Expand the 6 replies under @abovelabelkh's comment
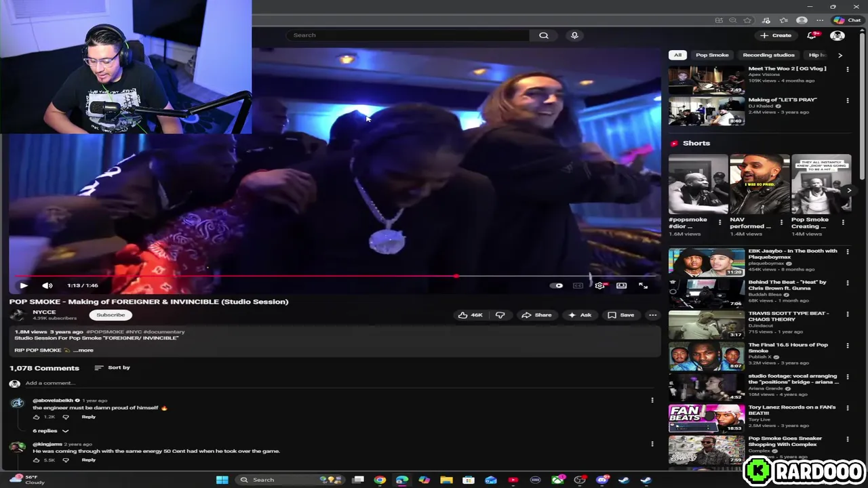Image resolution: width=868 pixels, height=488 pixels. (51, 431)
